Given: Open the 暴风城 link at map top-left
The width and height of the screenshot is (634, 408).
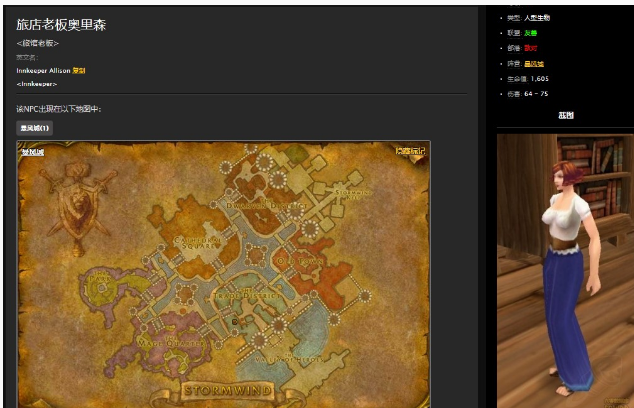Looking at the screenshot, I should (33, 152).
